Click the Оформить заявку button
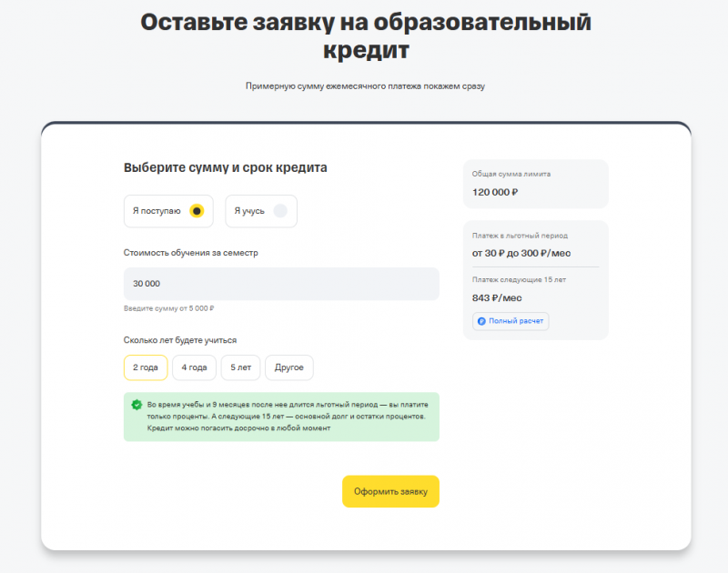 pos(390,491)
